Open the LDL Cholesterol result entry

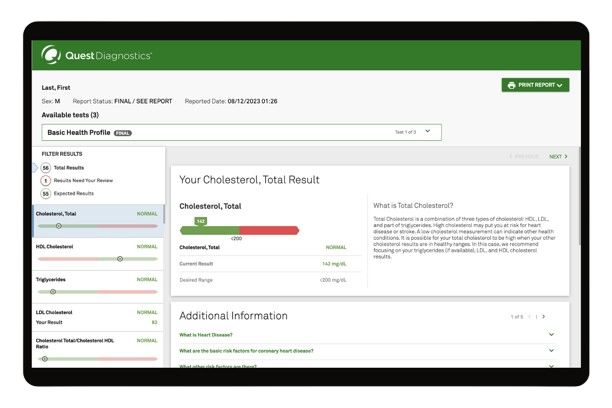[97, 317]
